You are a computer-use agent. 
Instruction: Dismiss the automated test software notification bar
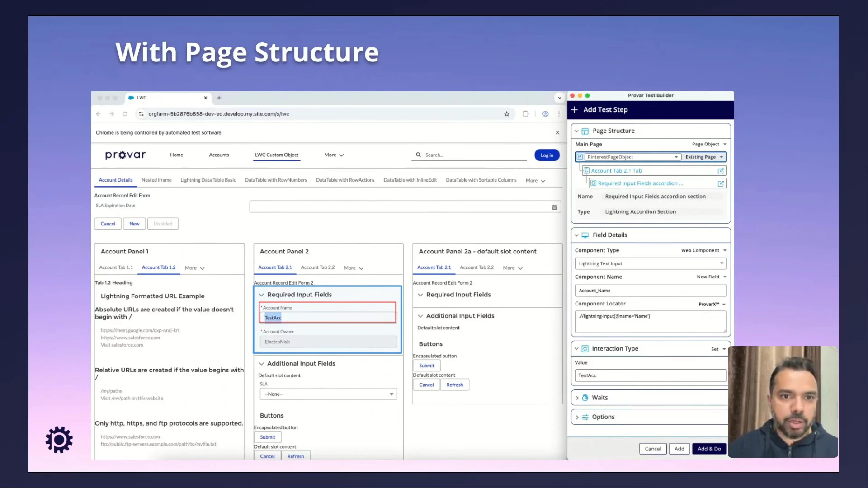(557, 133)
